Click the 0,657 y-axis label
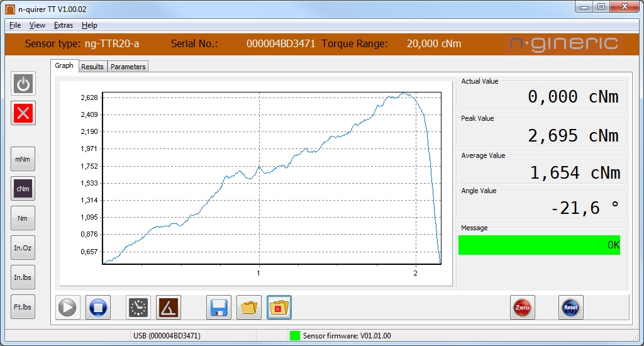644x346 pixels. click(x=89, y=252)
